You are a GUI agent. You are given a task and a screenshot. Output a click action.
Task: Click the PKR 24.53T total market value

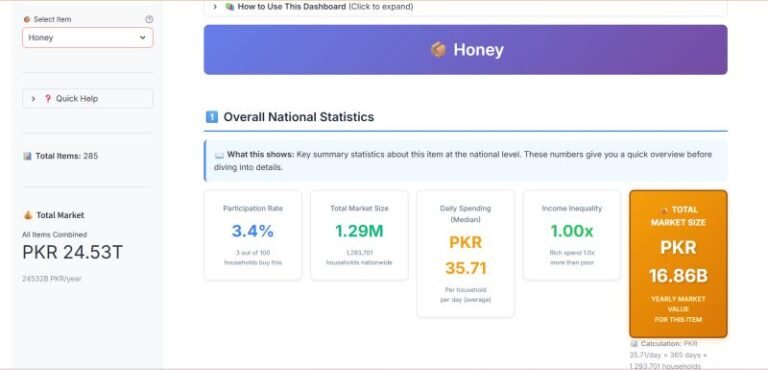pyautogui.click(x=72, y=252)
